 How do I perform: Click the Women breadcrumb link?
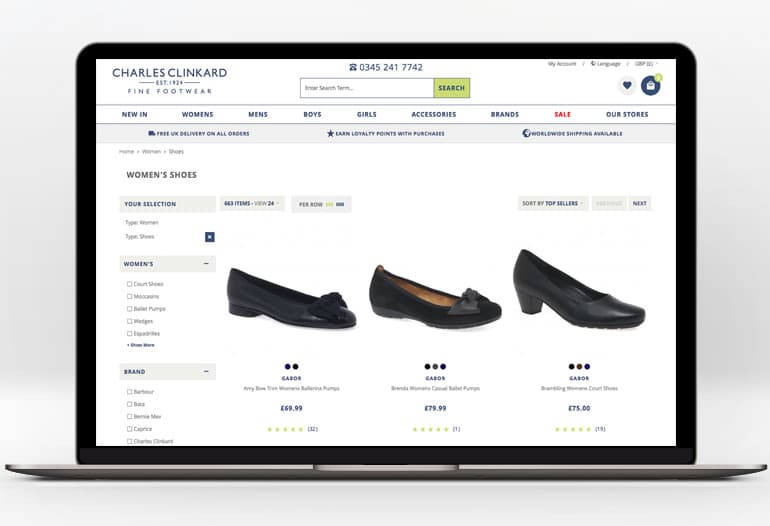[x=151, y=151]
